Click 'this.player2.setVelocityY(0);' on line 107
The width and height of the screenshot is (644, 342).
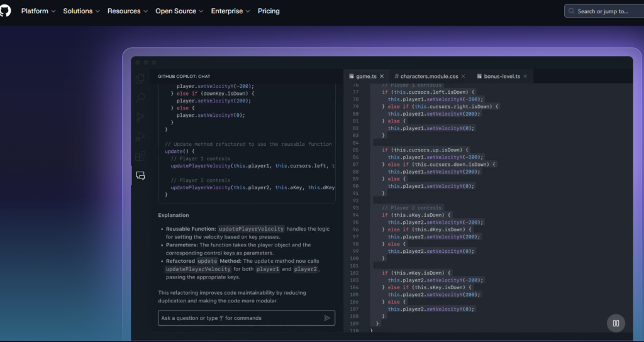coord(431,309)
